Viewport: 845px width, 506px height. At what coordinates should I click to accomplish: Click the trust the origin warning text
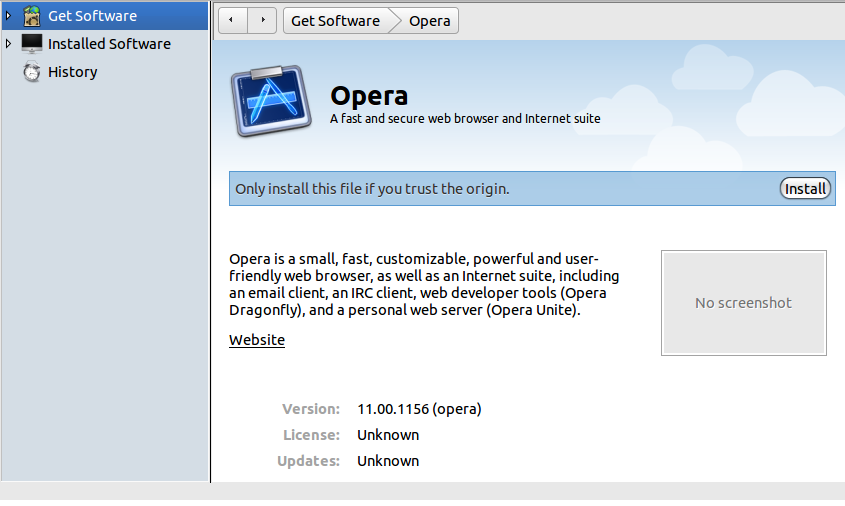pos(372,188)
